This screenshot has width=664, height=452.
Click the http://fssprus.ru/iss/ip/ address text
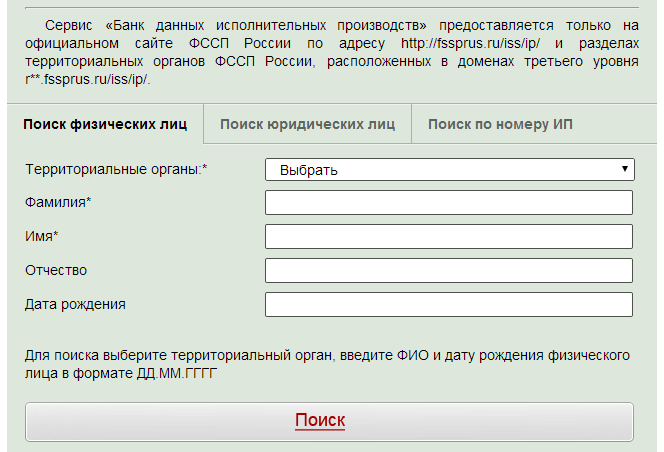(x=470, y=44)
